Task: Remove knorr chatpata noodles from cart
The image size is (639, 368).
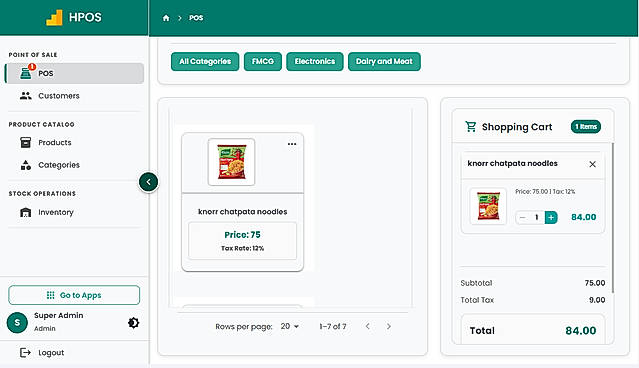Action: coord(593,164)
